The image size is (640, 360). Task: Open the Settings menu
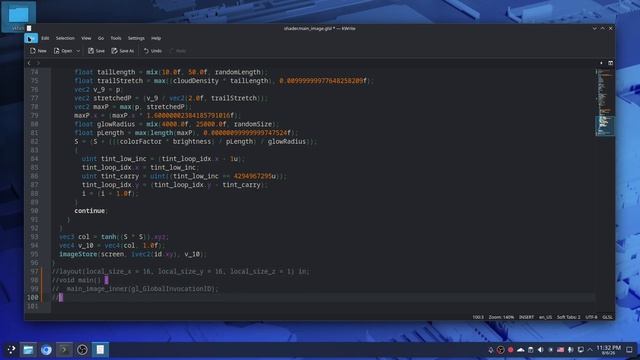pyautogui.click(x=136, y=38)
